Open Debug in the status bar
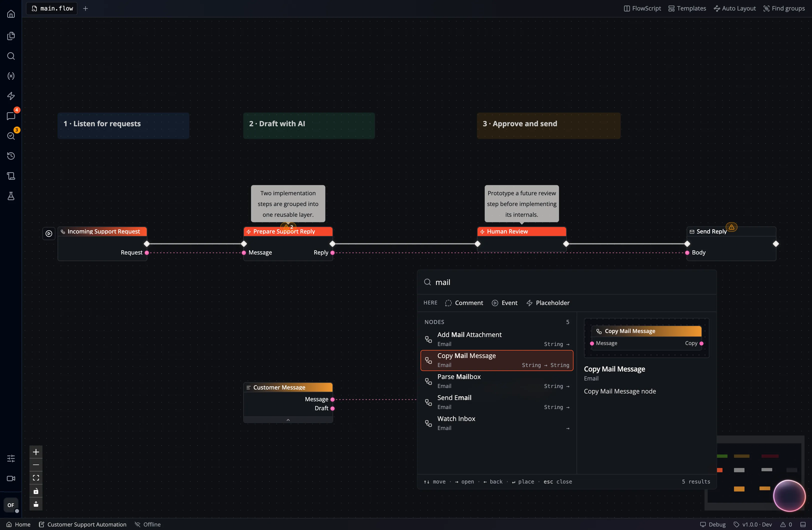This screenshot has height=530, width=812. click(713, 524)
